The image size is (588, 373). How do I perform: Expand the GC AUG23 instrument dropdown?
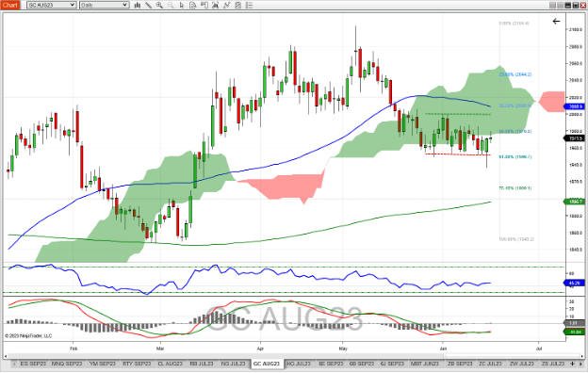pos(52,6)
